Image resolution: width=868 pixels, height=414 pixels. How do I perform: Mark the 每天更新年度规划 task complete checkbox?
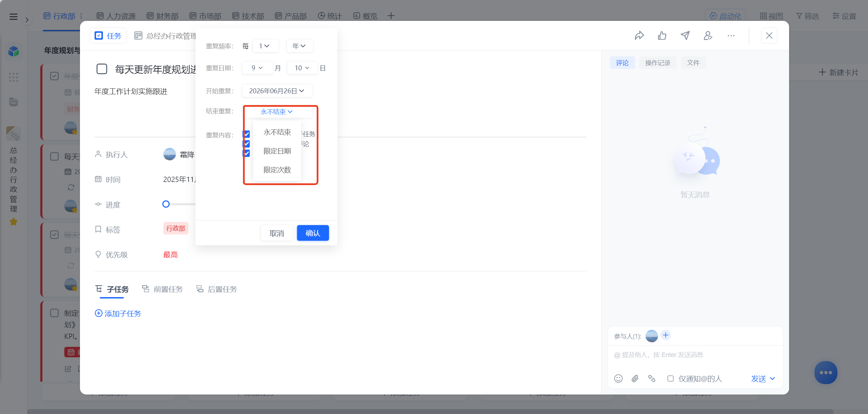click(102, 69)
